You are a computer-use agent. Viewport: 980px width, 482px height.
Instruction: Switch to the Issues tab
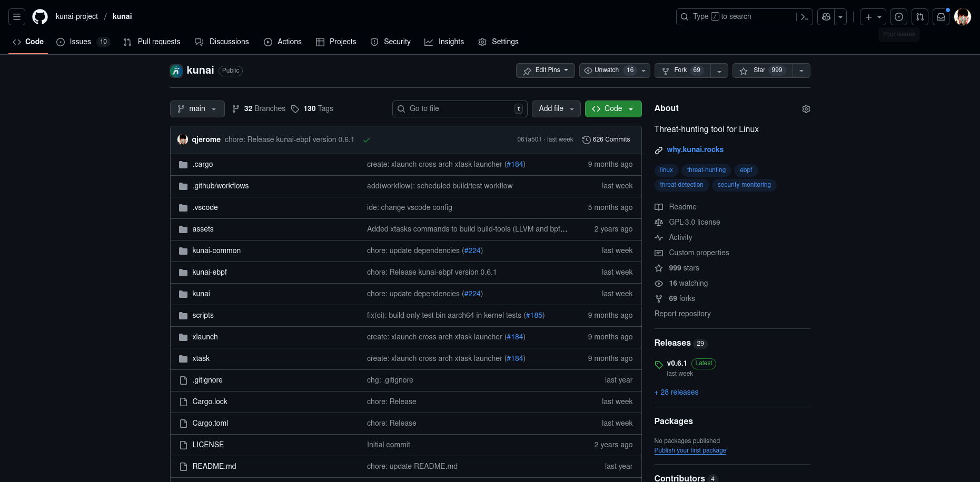[83, 42]
